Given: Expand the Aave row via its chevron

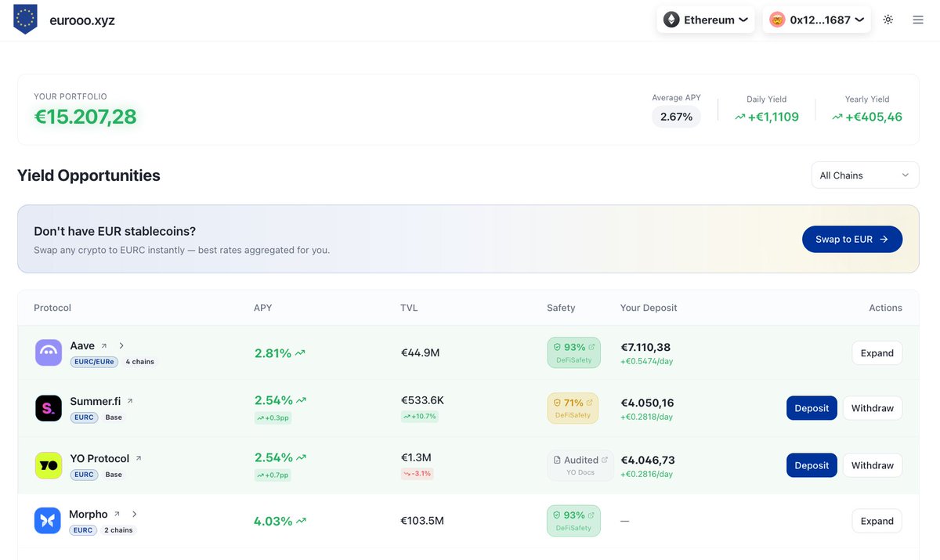Looking at the screenshot, I should 121,345.
